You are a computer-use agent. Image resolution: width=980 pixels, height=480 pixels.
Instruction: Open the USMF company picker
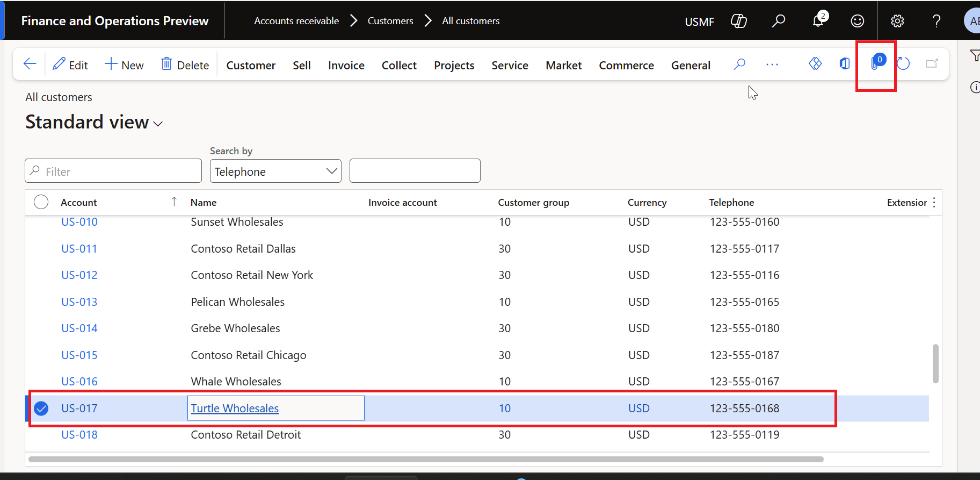pos(699,22)
